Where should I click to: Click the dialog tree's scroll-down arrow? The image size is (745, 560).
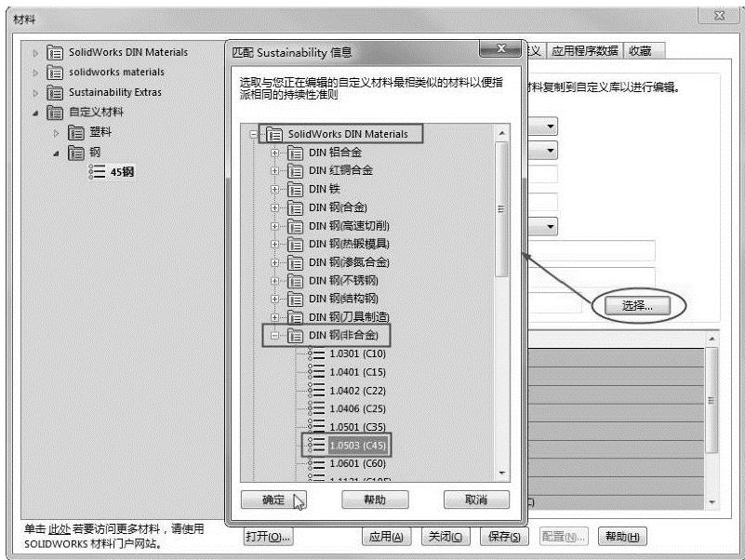[x=501, y=473]
